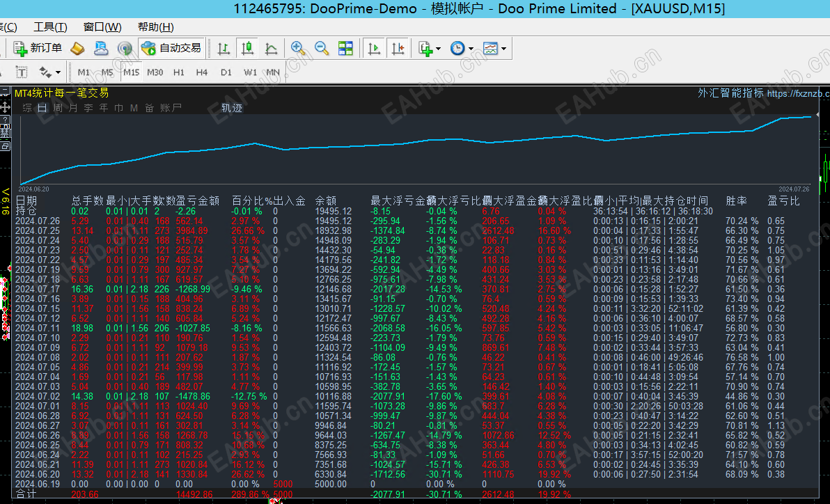The image size is (830, 504).
Task: Select the M1 timeframe
Action: 84,72
